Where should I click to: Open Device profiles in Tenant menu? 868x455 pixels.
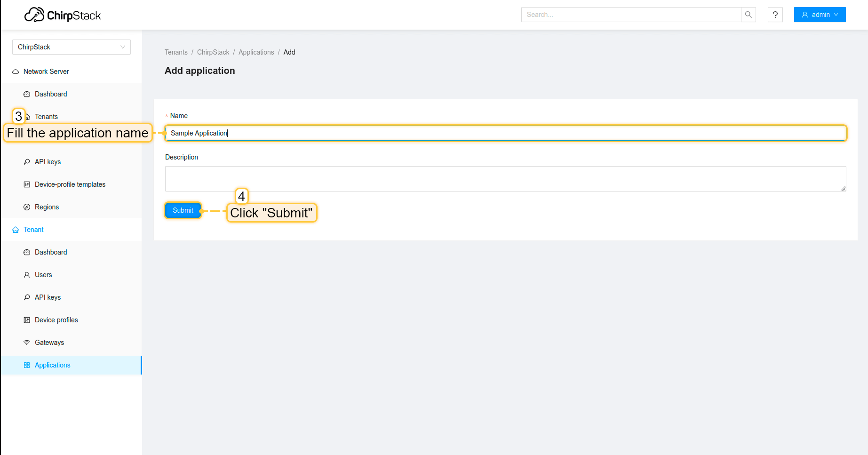56,320
